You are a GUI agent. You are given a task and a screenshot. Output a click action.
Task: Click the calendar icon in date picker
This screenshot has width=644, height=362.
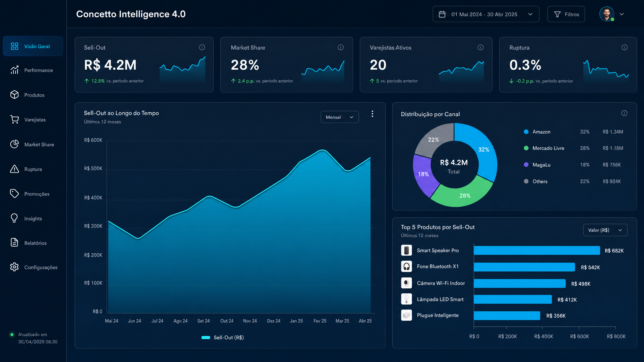coord(442,14)
